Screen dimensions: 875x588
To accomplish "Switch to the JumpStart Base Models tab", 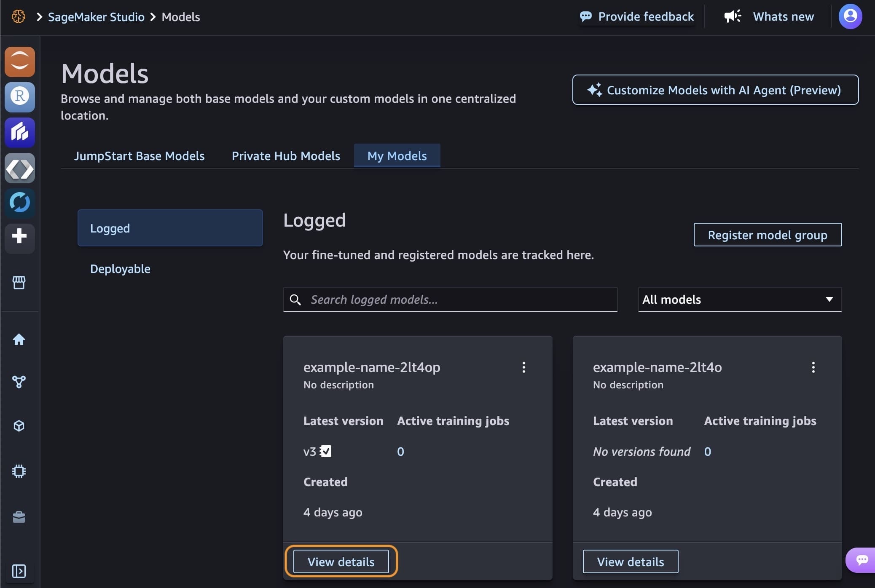I will tap(139, 156).
